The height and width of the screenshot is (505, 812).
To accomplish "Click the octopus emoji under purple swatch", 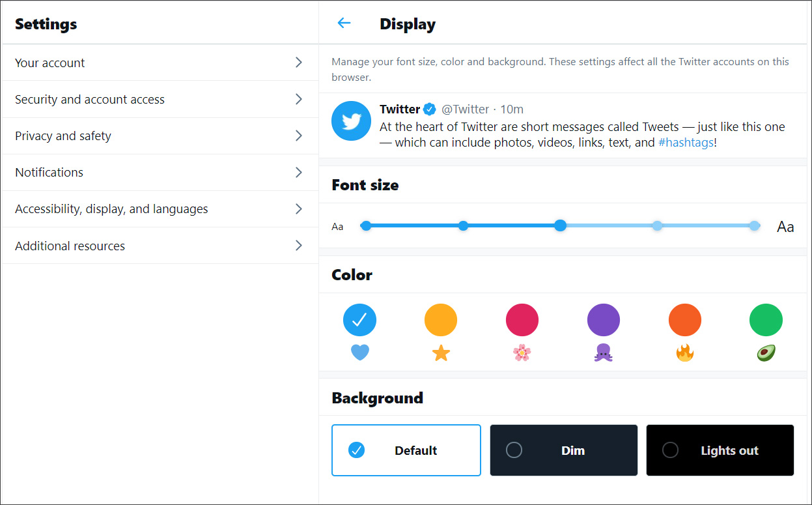I will pyautogui.click(x=604, y=353).
